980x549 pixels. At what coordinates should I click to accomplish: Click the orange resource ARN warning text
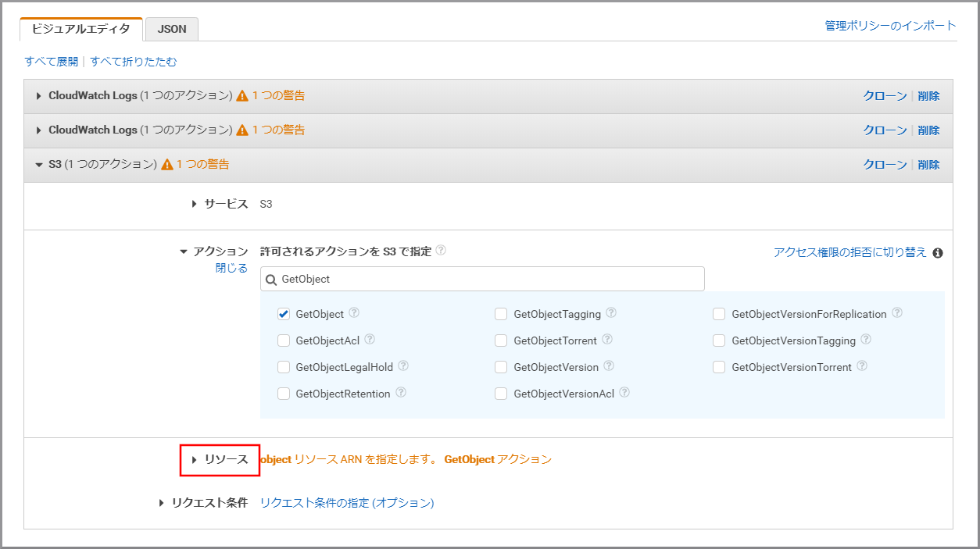coord(406,459)
